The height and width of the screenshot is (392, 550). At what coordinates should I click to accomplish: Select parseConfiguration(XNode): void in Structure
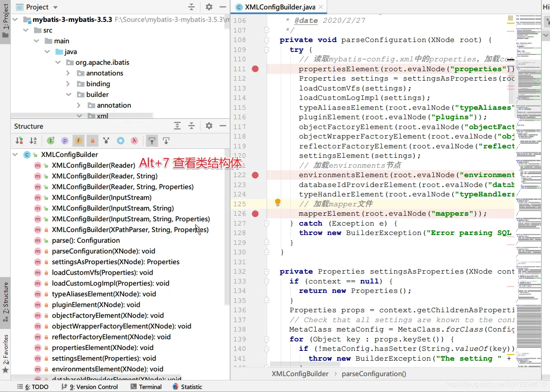click(103, 251)
